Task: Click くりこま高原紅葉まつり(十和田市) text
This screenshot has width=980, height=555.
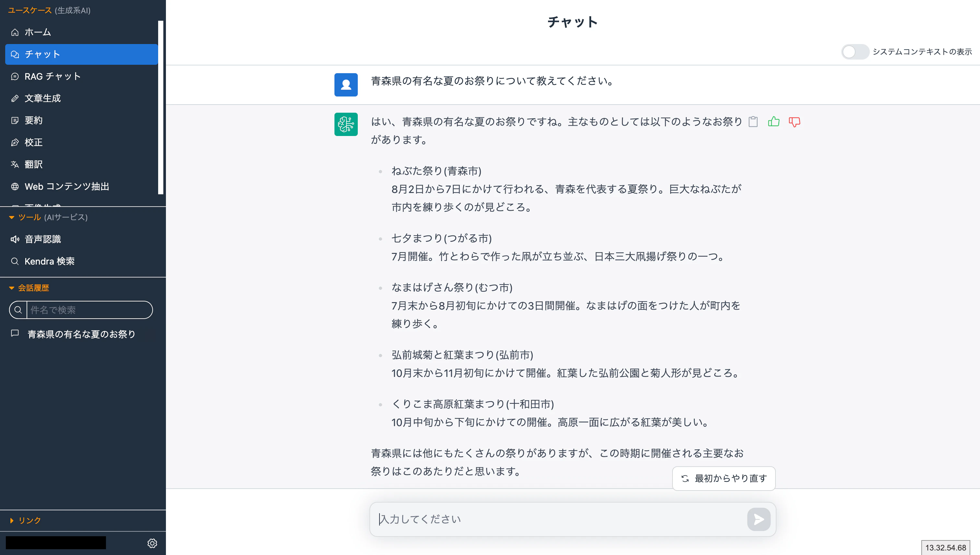Action: [x=472, y=404]
